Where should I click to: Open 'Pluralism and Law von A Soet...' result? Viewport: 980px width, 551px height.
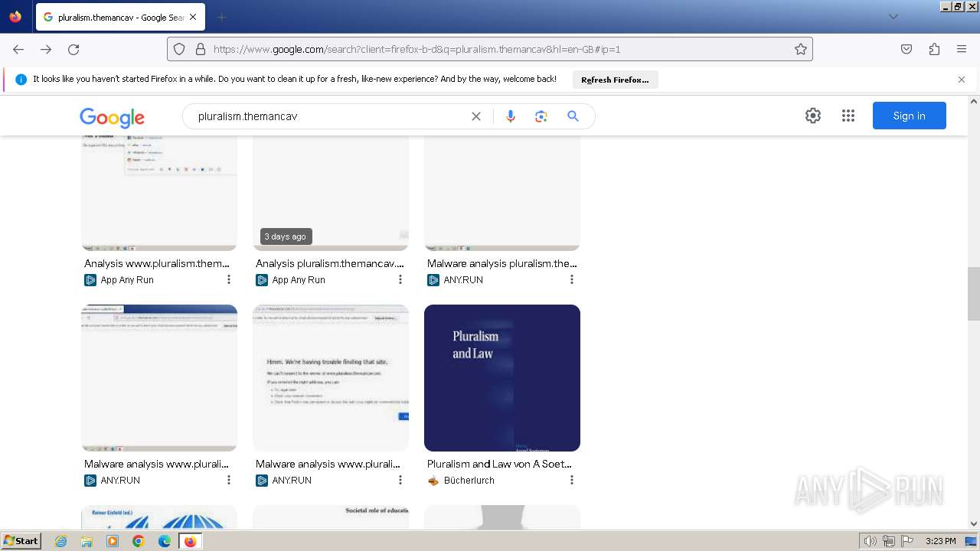coord(499,464)
